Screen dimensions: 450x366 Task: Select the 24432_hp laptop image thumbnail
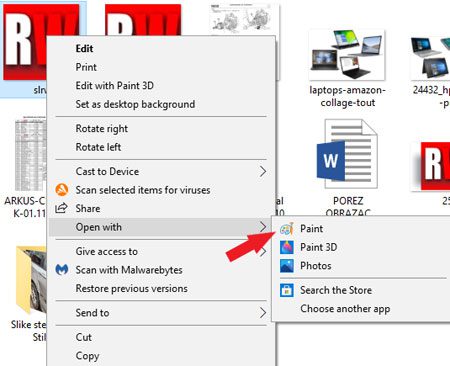point(430,57)
